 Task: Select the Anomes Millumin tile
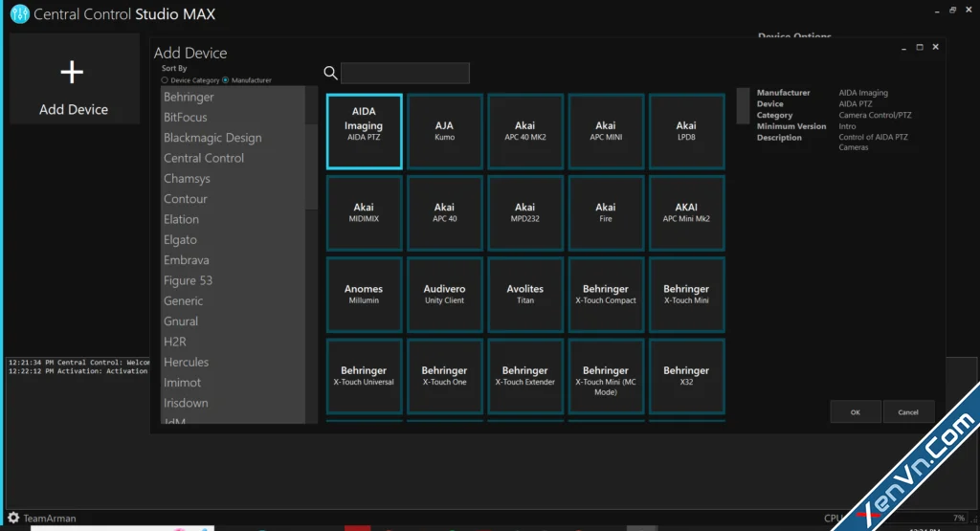pos(364,295)
